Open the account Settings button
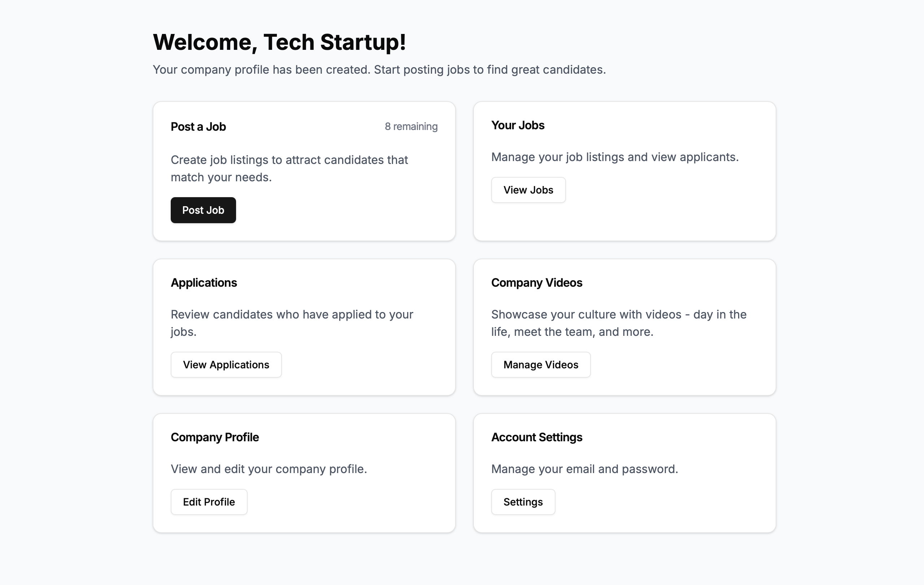Image resolution: width=924 pixels, height=585 pixels. [x=523, y=502]
